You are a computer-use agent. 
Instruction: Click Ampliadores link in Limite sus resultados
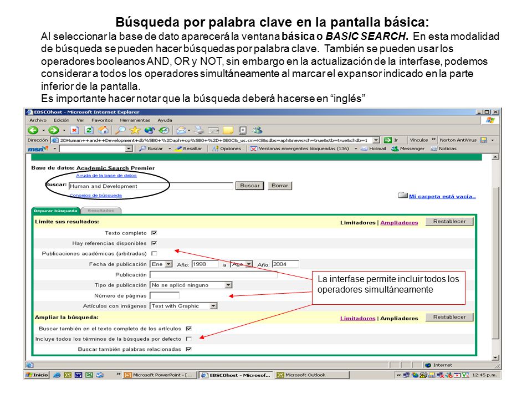coord(399,223)
